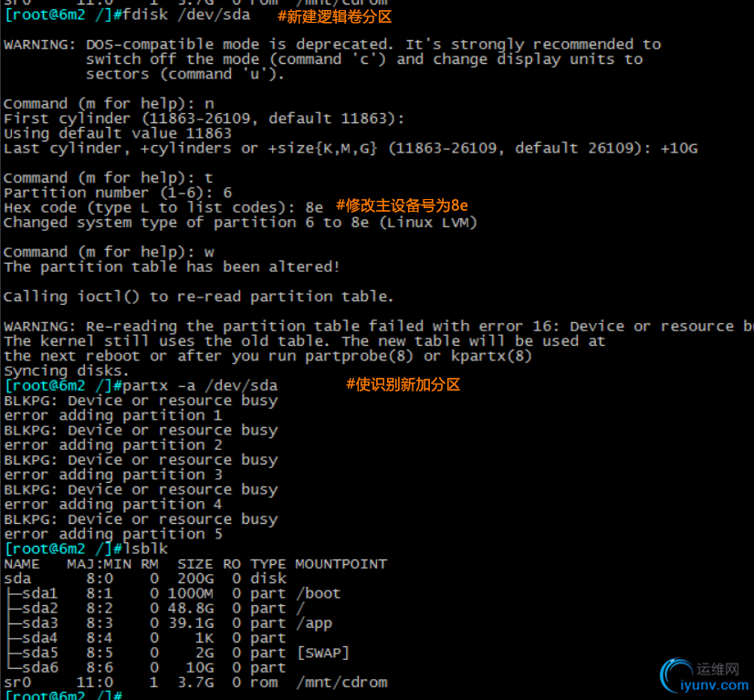The height and width of the screenshot is (700, 754).
Task: Click 'sr0' device name in last row
Action: [x=17, y=683]
